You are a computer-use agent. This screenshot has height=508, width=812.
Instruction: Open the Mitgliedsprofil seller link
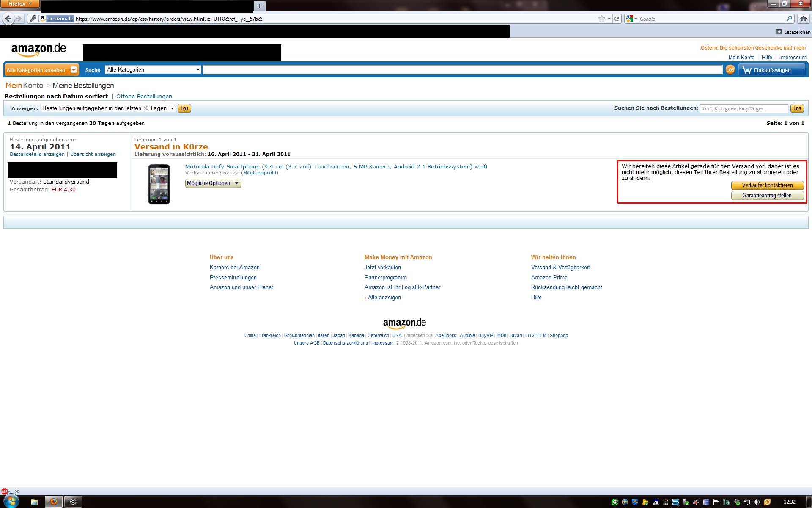click(x=260, y=173)
